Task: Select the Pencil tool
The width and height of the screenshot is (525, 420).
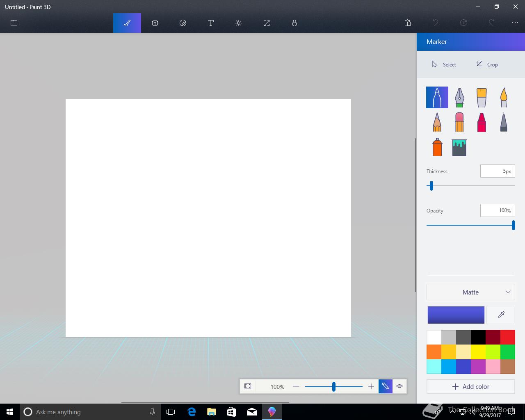Action: pyautogui.click(x=437, y=122)
